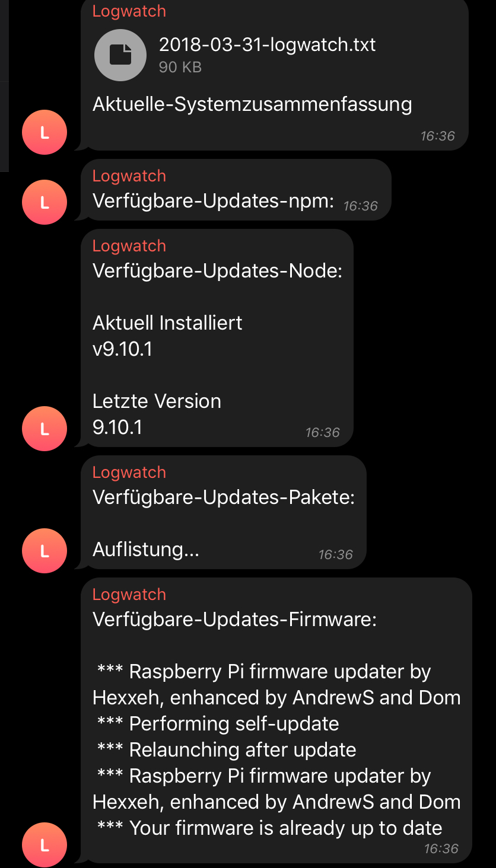The image size is (496, 868).
Task: Tap the 'Your firmware is already up to date' line
Action: (270, 828)
